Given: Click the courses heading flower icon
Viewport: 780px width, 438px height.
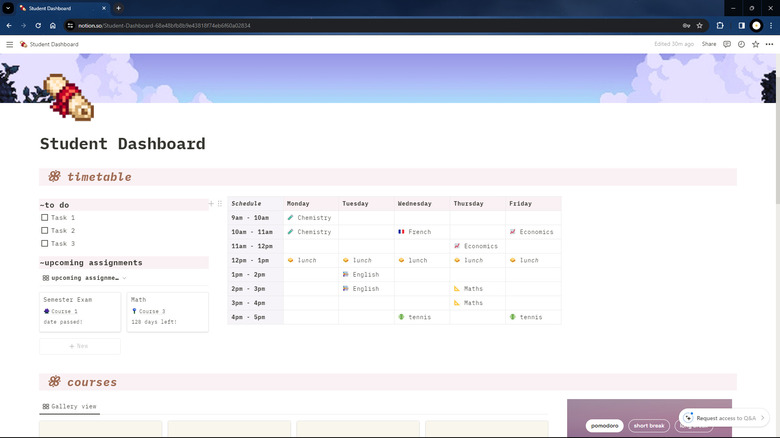Looking at the screenshot, I should [55, 382].
